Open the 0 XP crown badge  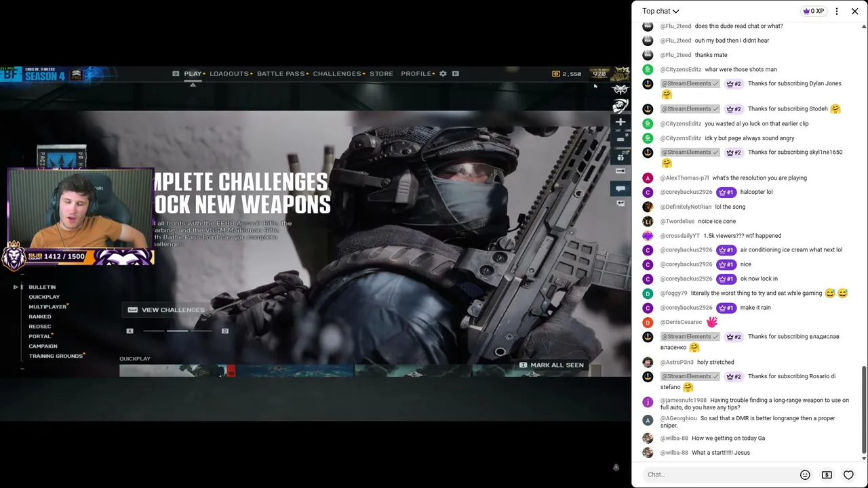coord(813,11)
